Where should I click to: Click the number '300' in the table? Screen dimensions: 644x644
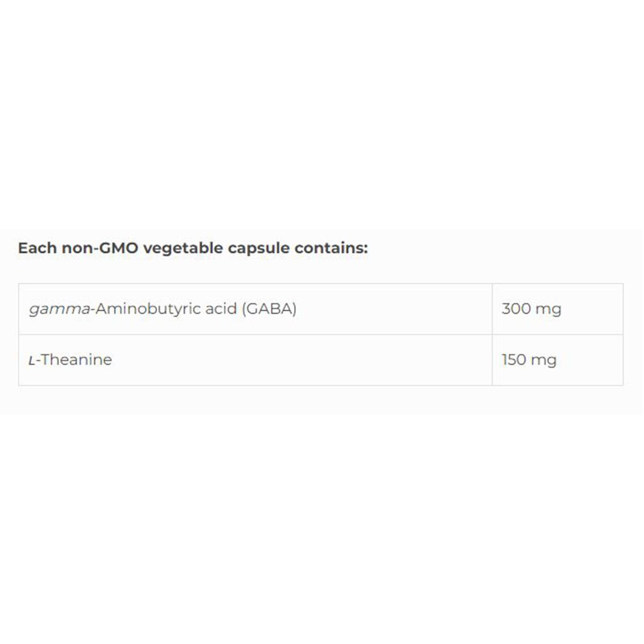click(x=516, y=309)
